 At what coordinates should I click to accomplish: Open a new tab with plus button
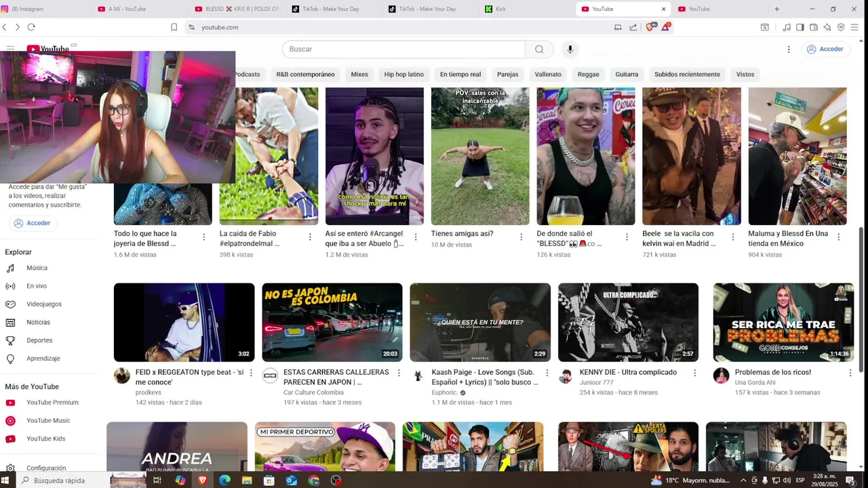[x=777, y=9]
